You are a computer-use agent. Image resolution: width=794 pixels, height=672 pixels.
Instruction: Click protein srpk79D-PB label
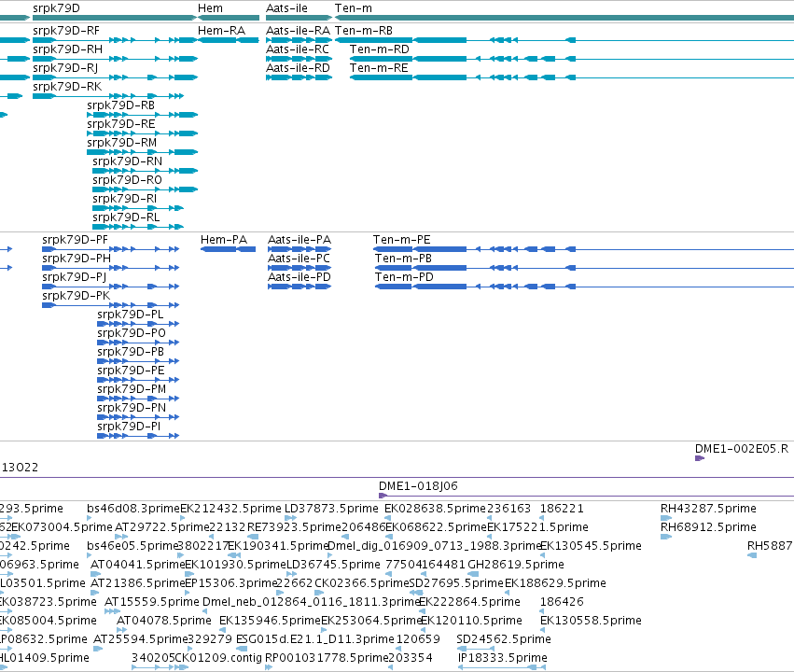[131, 352]
